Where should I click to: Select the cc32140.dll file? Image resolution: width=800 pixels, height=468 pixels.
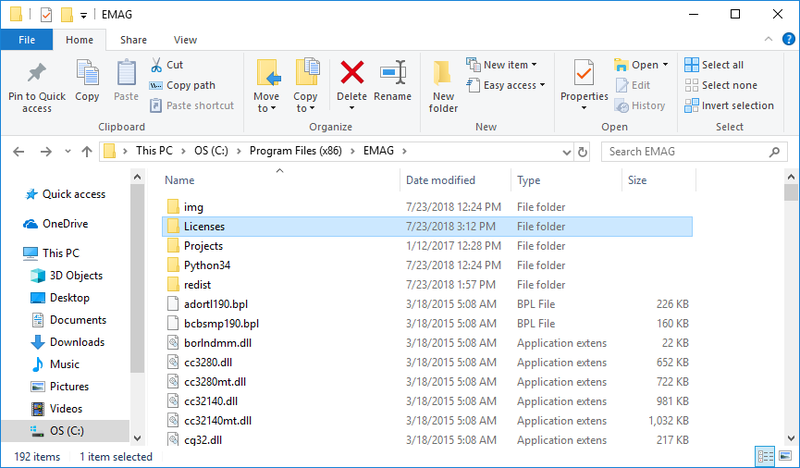pyautogui.click(x=427, y=401)
